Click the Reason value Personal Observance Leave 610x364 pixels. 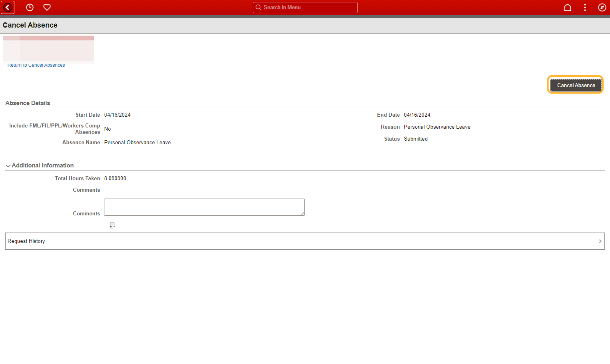click(437, 127)
